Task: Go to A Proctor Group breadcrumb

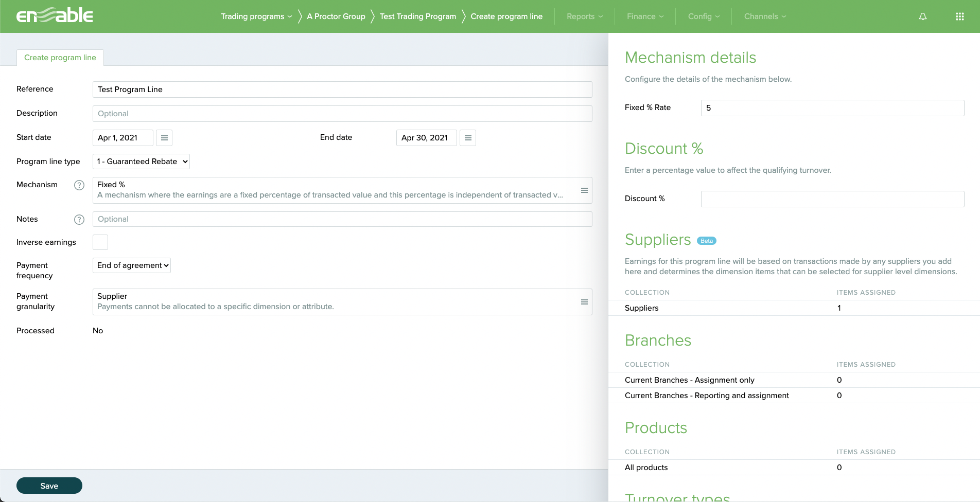Action: [x=336, y=16]
